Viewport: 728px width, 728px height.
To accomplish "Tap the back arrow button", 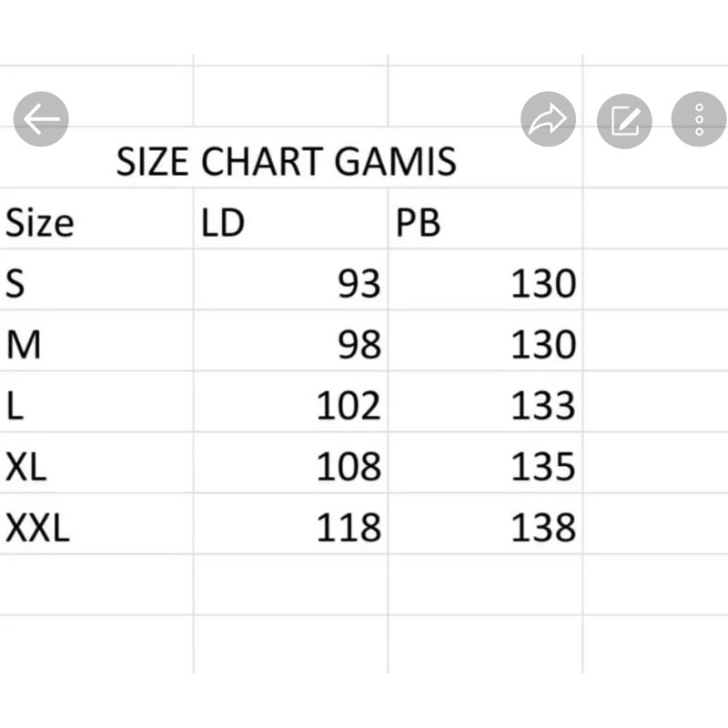I will click(x=41, y=118).
